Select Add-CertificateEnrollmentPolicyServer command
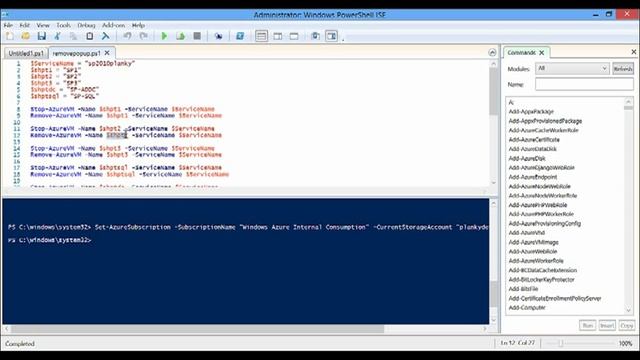 click(x=555, y=298)
